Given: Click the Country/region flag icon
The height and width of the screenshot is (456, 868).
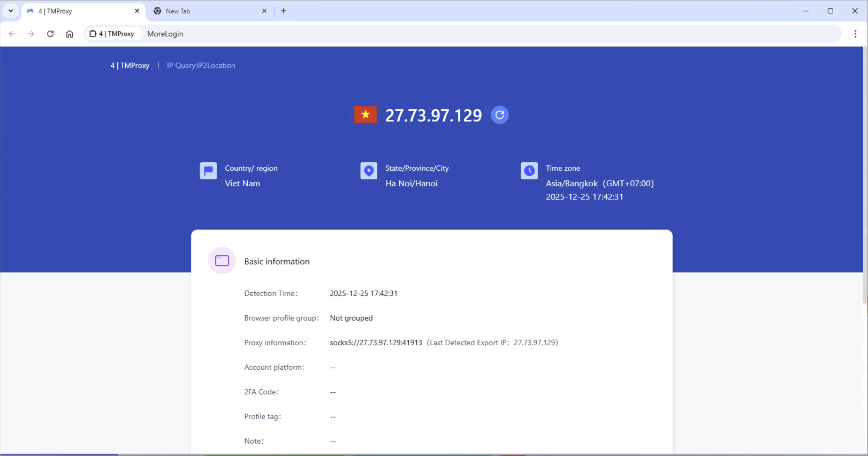Looking at the screenshot, I should point(208,171).
